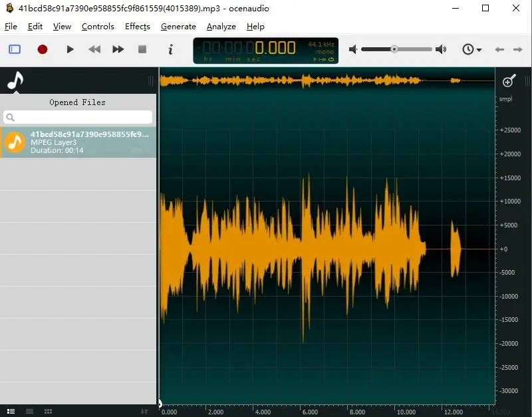
Task: Rewind to the beginning of the track
Action: 94,49
